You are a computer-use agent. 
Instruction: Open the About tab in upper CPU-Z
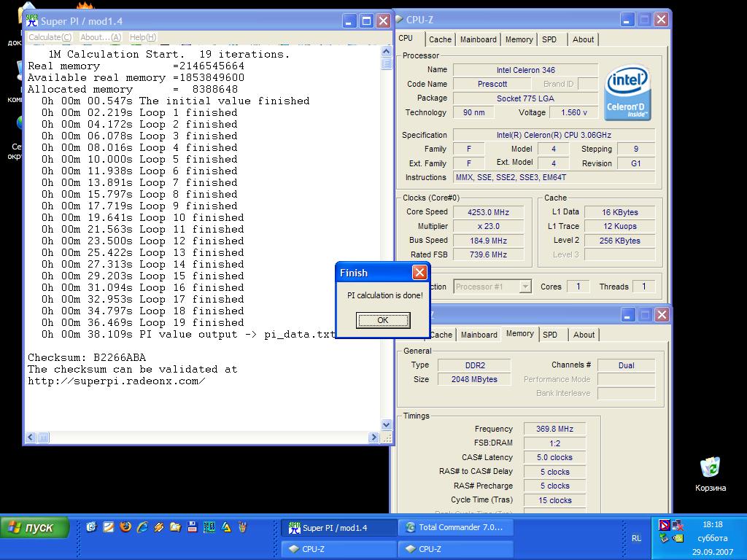pos(583,39)
